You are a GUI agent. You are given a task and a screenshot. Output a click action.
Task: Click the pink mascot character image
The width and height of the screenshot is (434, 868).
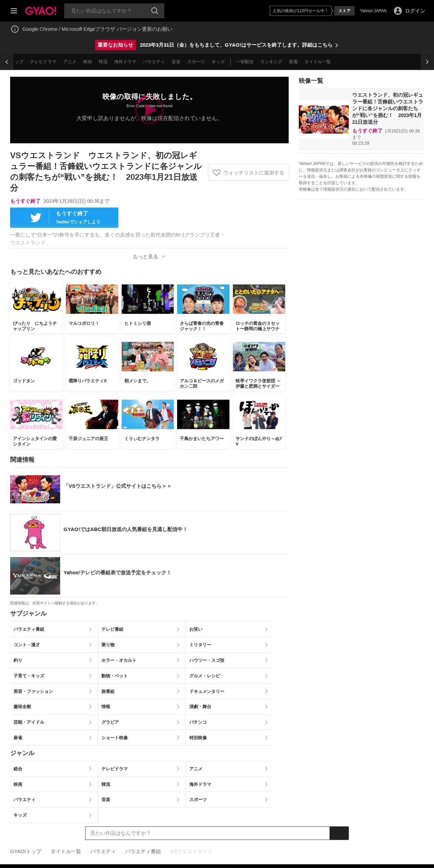pos(35,532)
